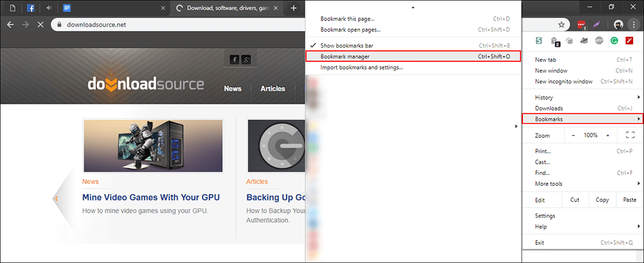Stop loading the page with X button

pyautogui.click(x=40, y=24)
